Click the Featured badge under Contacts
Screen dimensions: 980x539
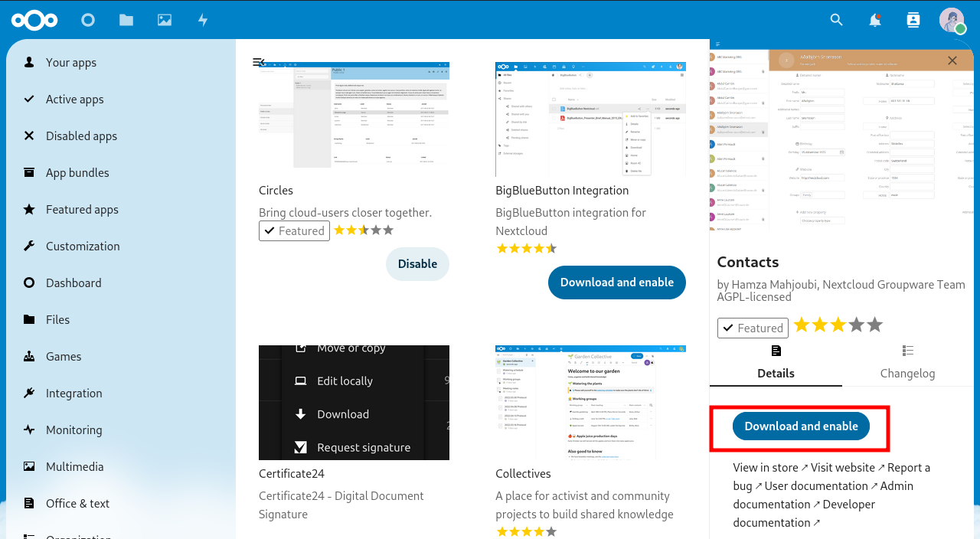click(753, 328)
